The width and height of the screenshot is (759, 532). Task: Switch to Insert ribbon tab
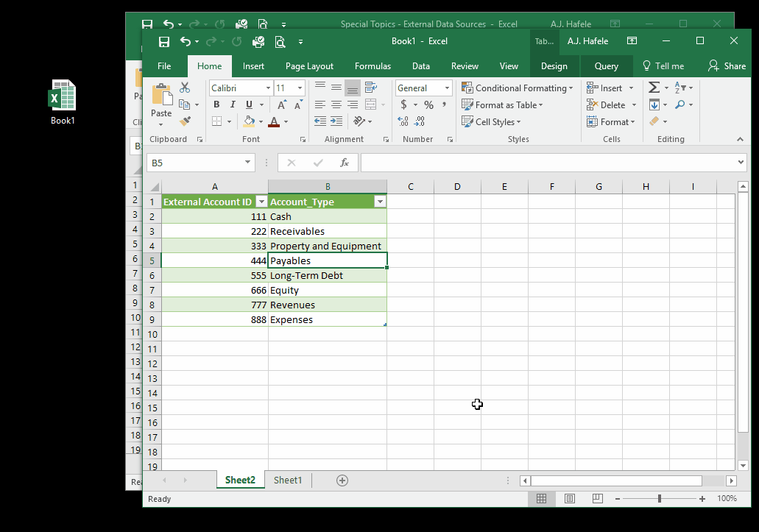pyautogui.click(x=253, y=66)
